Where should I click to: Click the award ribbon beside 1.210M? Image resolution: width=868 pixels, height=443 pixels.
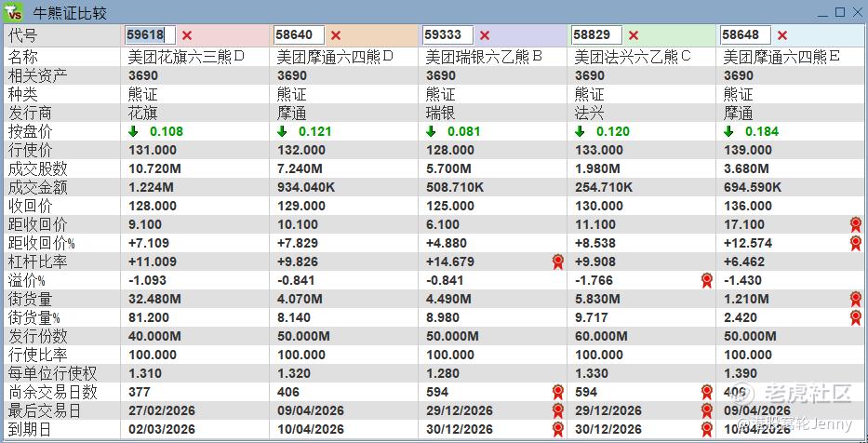click(x=856, y=299)
